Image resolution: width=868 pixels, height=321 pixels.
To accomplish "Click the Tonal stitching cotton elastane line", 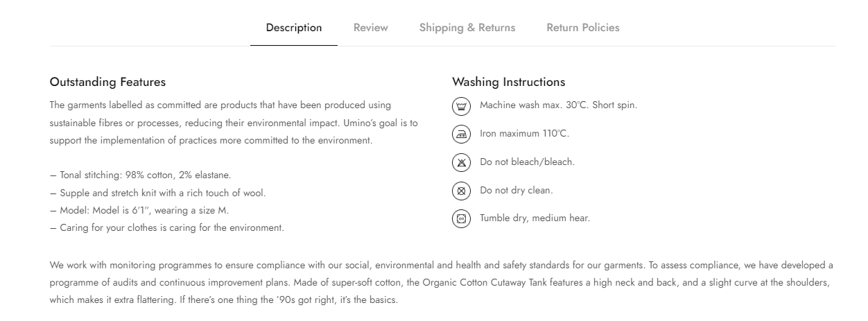I will click(x=140, y=175).
